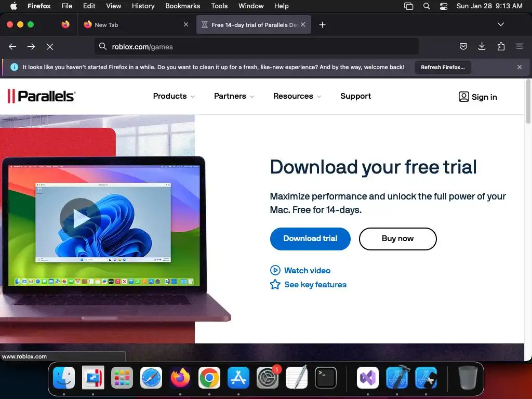Open Xcode from the Dock
532x399 pixels.
[397, 378]
